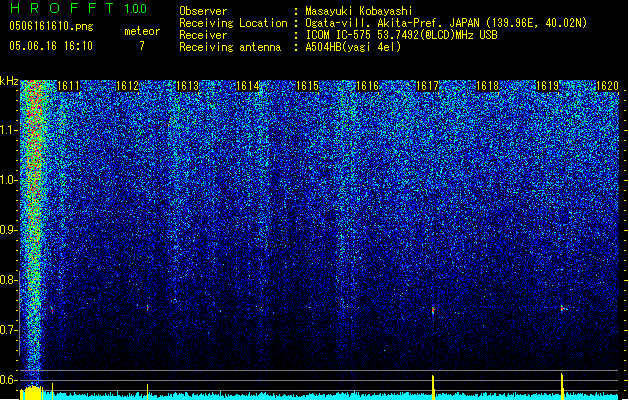
Task: Click the 1611 time marker
Action: tap(68, 86)
